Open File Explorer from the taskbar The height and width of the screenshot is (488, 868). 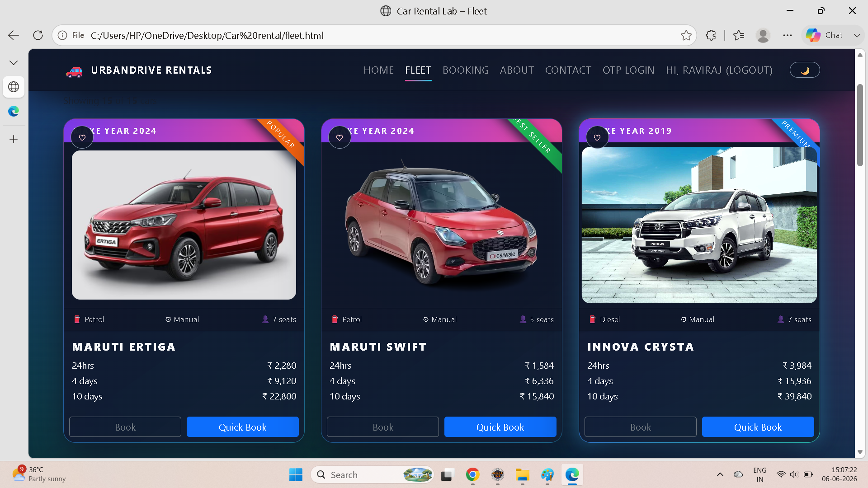coord(522,475)
